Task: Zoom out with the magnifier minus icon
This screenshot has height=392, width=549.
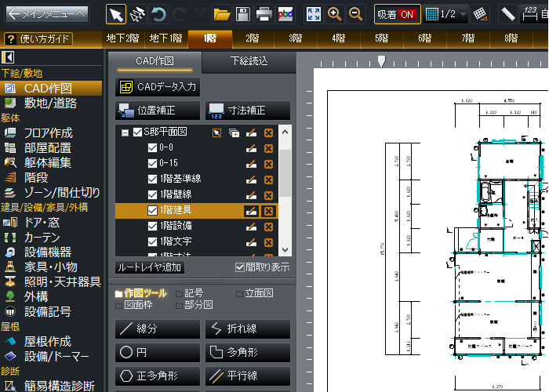Action: (355, 14)
